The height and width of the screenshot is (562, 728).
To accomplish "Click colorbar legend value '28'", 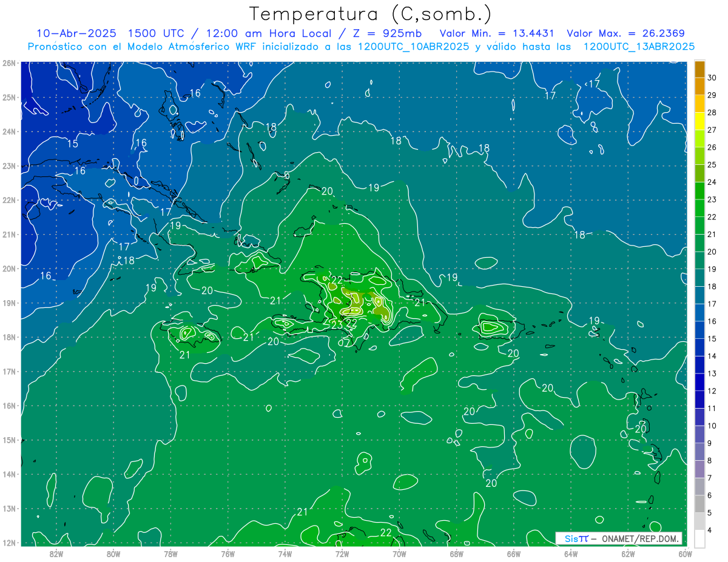I will pos(712,113).
